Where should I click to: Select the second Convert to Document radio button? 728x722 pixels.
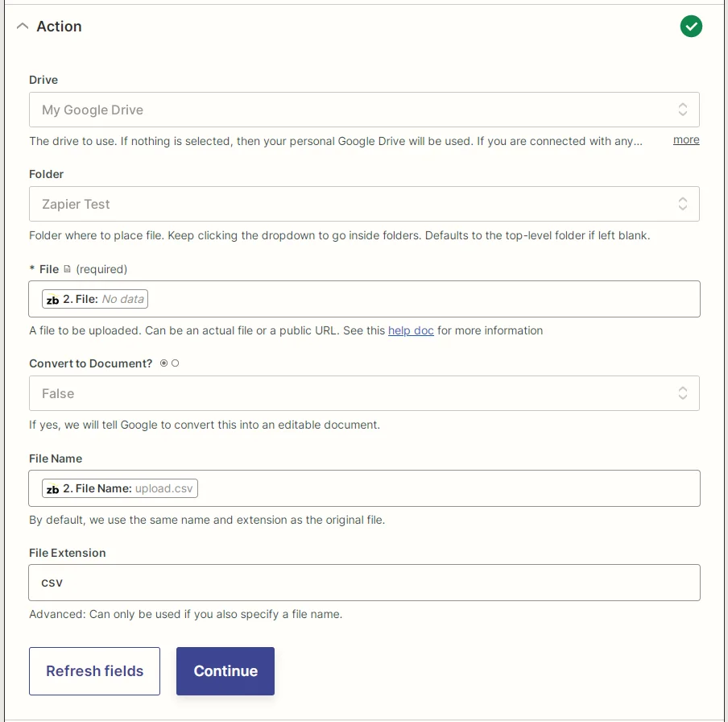[x=176, y=363]
